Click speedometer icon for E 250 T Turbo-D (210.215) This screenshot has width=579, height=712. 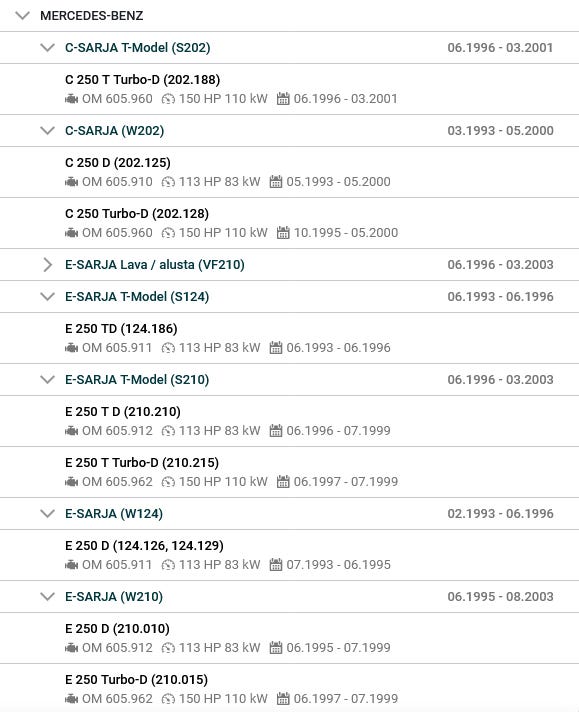pyautogui.click(x=168, y=482)
